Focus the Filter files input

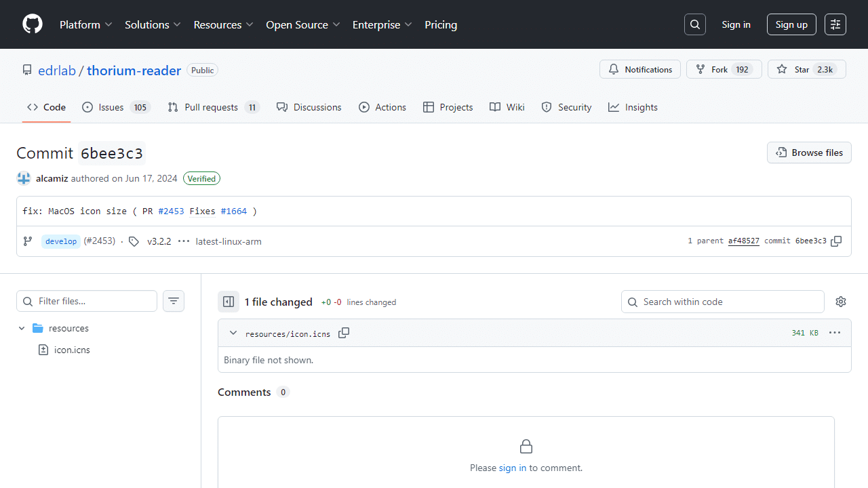click(x=87, y=301)
